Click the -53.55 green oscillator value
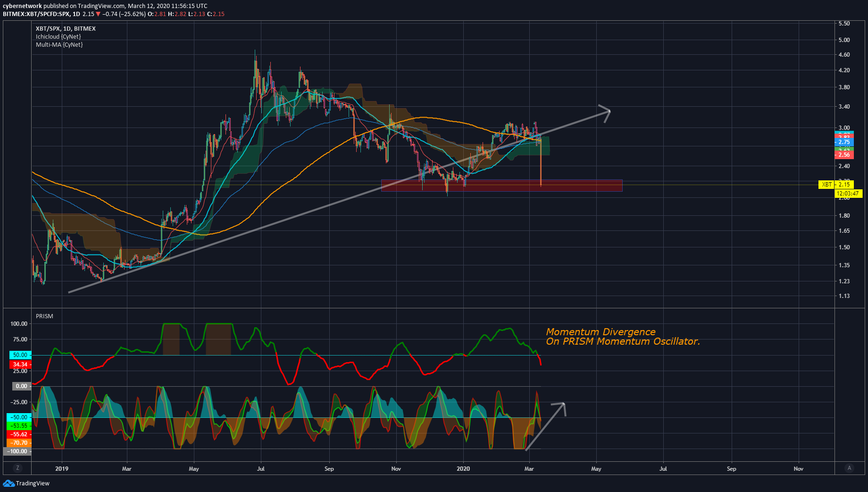 pos(19,426)
